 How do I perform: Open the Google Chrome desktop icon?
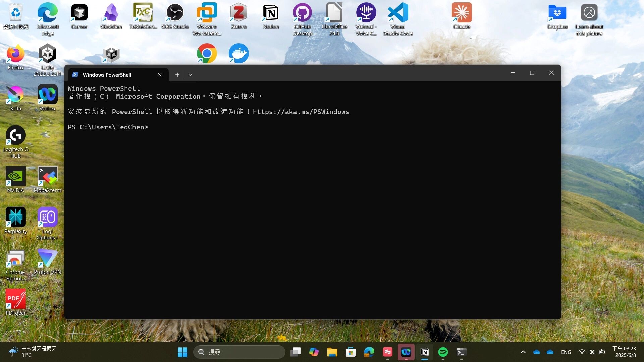207,54
